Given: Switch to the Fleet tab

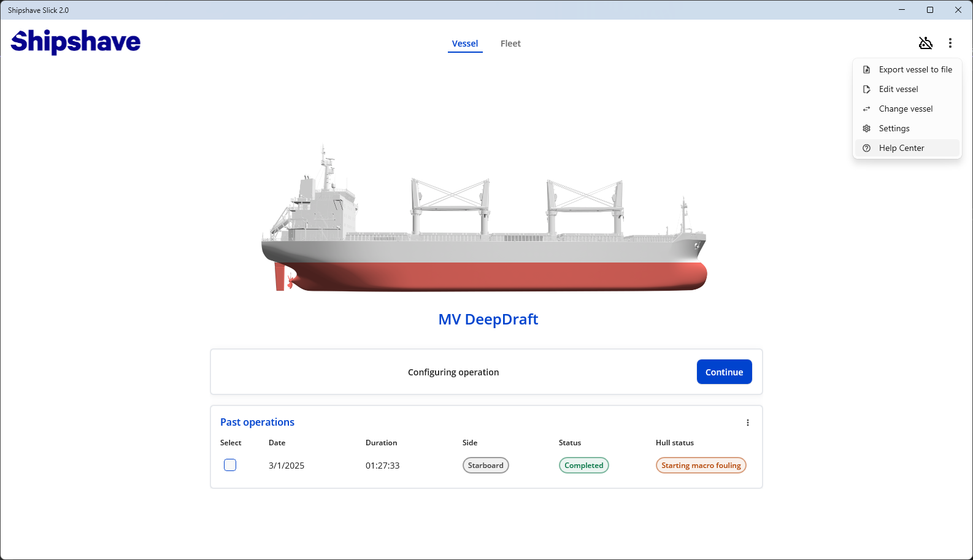Looking at the screenshot, I should point(510,44).
